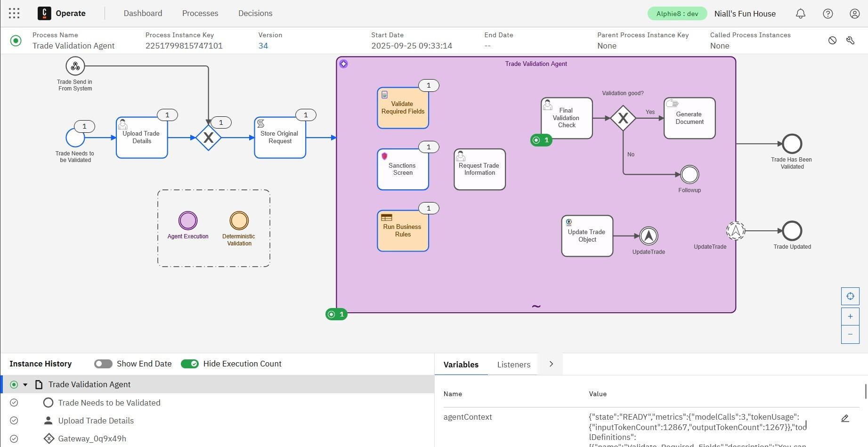This screenshot has width=868, height=447.
Task: Collapse the Trade Validation Agent tree node
Action: pyautogui.click(x=25, y=385)
